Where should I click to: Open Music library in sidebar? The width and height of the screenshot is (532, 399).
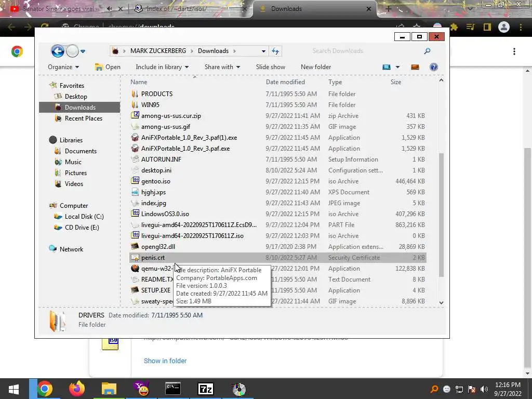[x=73, y=162]
